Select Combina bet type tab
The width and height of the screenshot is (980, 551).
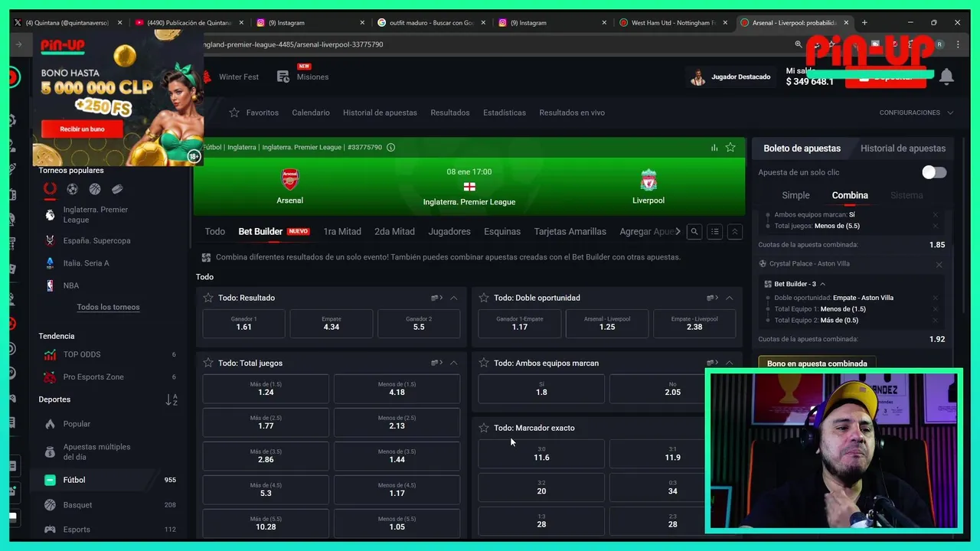(x=850, y=195)
